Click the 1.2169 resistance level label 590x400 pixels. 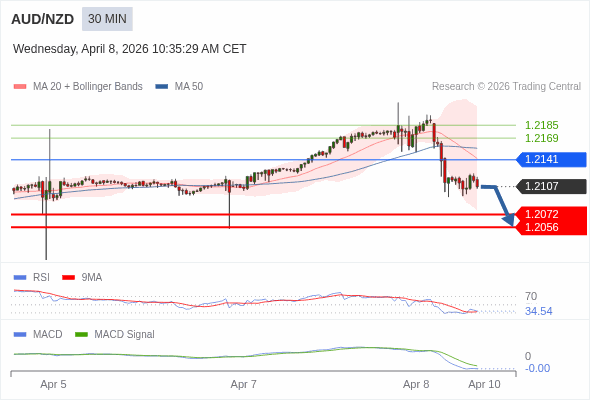tap(541, 138)
